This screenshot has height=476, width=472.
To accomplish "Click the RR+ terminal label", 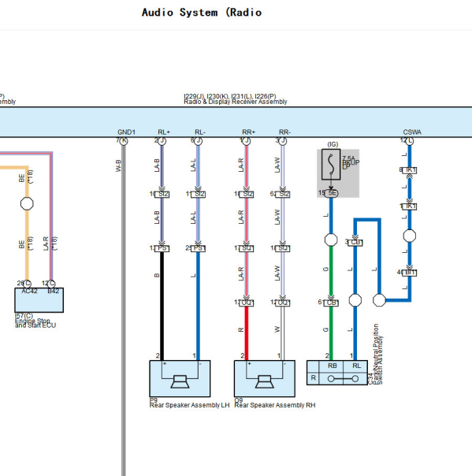I will coord(248,132).
